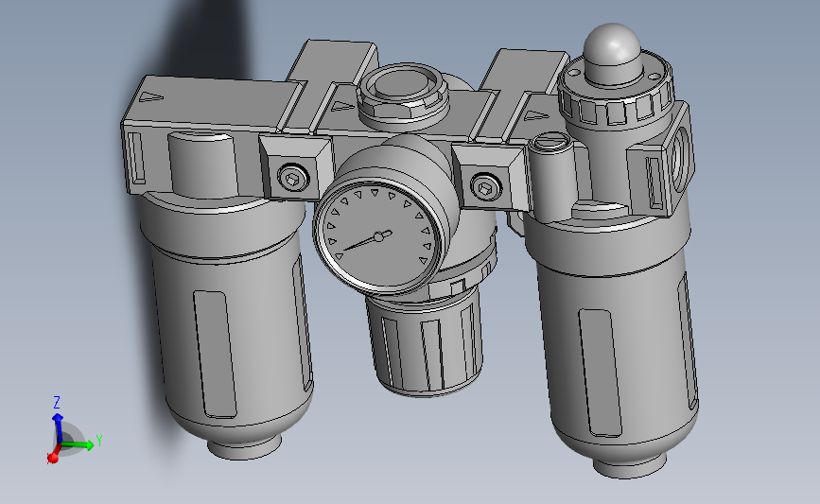Select the dome cap atop the right unit

pyautogui.click(x=612, y=53)
